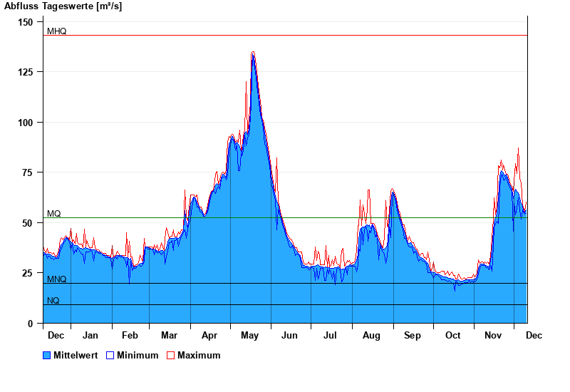
Task: Select the Maximum legend text
Action: point(199,356)
